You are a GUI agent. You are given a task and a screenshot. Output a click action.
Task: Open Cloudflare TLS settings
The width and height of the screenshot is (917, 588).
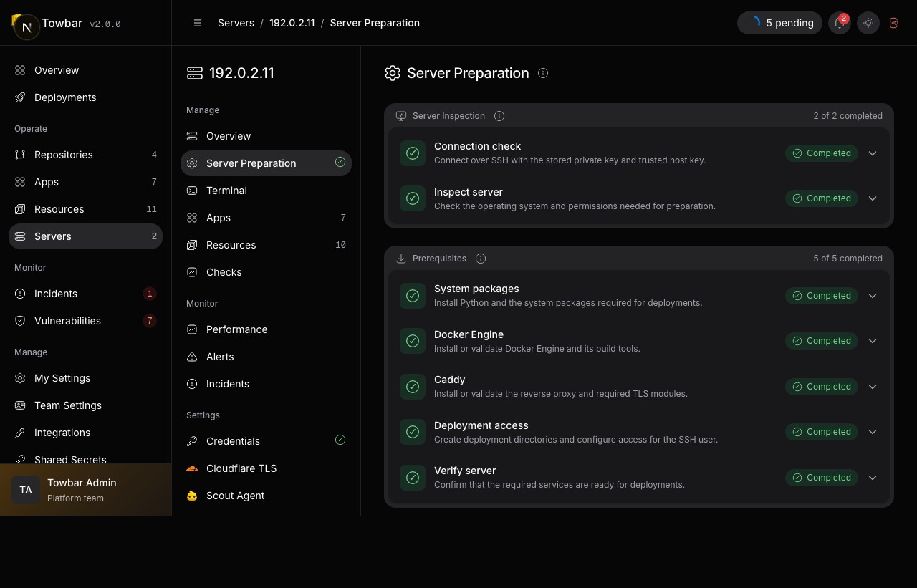266,468
